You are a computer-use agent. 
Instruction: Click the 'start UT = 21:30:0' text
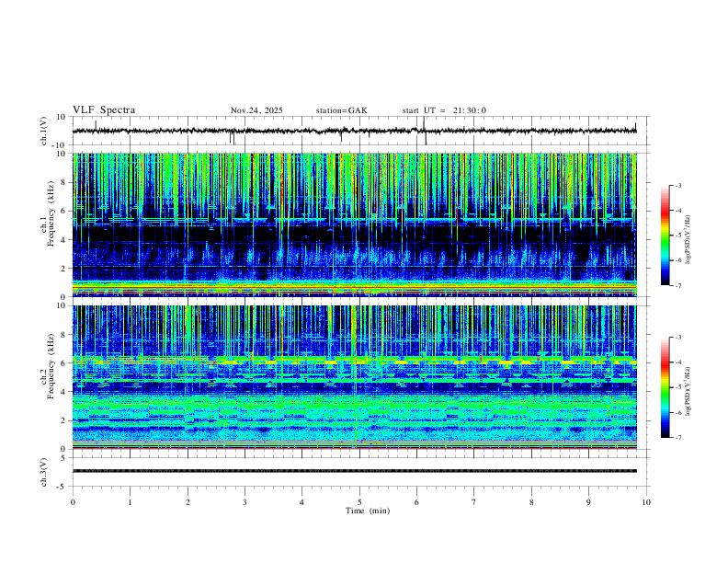coord(444,110)
